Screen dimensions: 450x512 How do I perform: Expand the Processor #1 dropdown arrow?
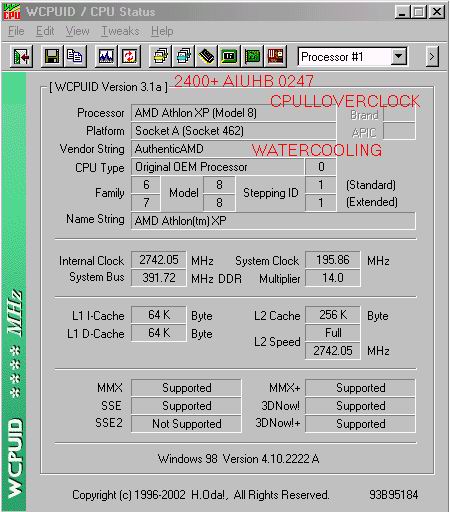point(399,57)
